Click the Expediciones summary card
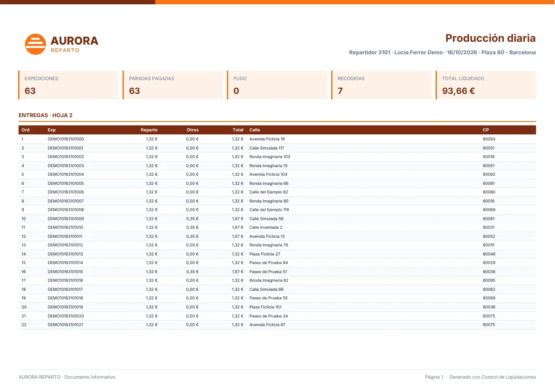The height and width of the screenshot is (392, 555). [69, 85]
